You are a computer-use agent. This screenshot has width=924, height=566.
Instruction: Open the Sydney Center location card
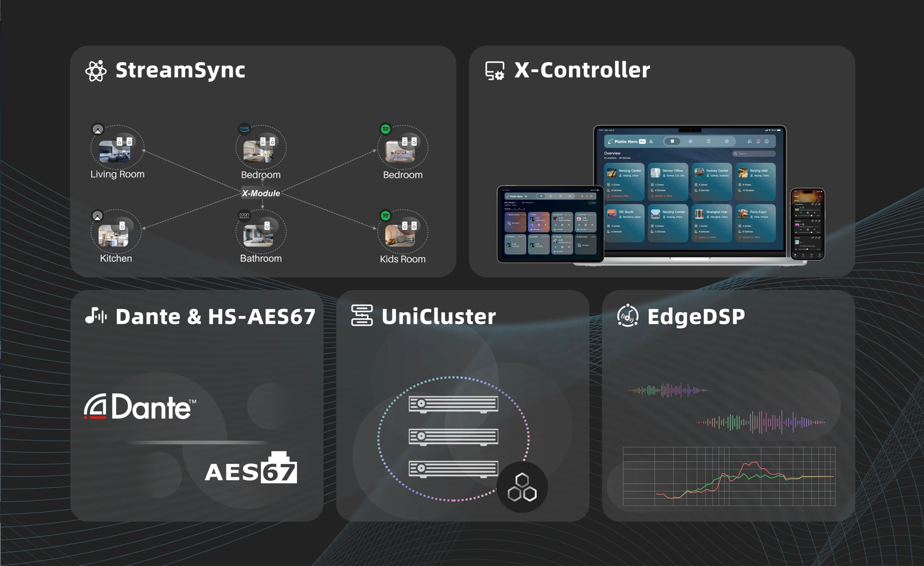pyautogui.click(x=712, y=182)
